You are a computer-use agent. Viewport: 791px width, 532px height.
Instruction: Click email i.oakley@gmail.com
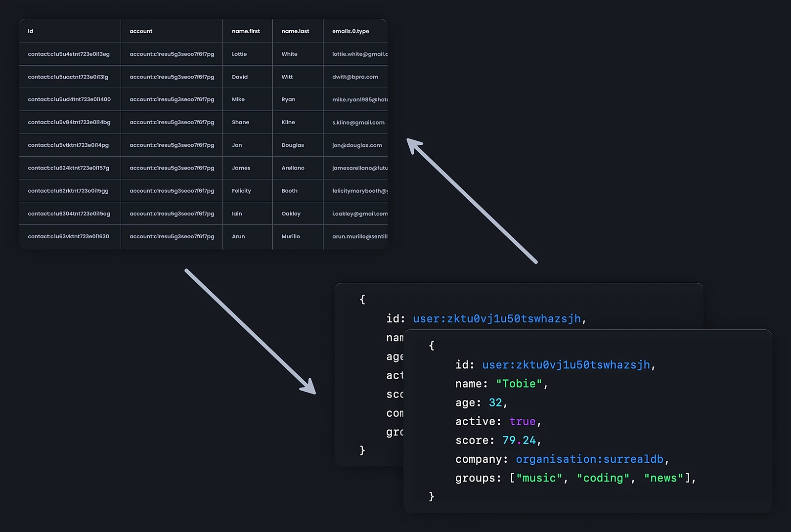[360, 214]
